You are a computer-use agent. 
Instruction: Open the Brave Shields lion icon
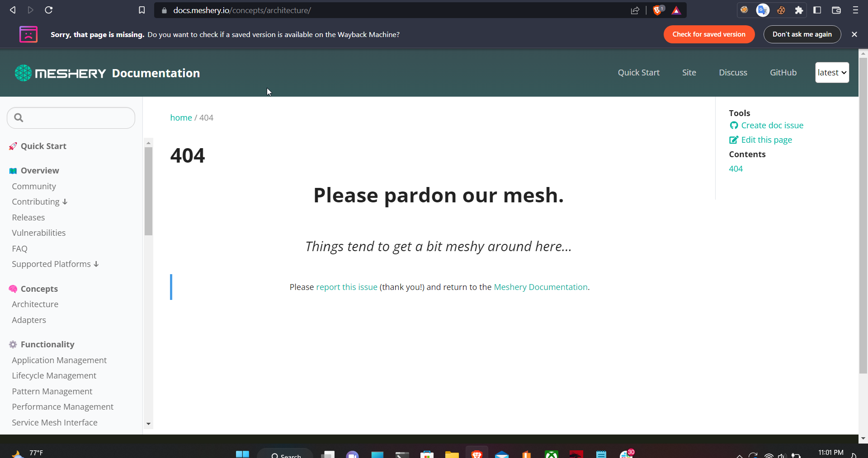pos(657,10)
